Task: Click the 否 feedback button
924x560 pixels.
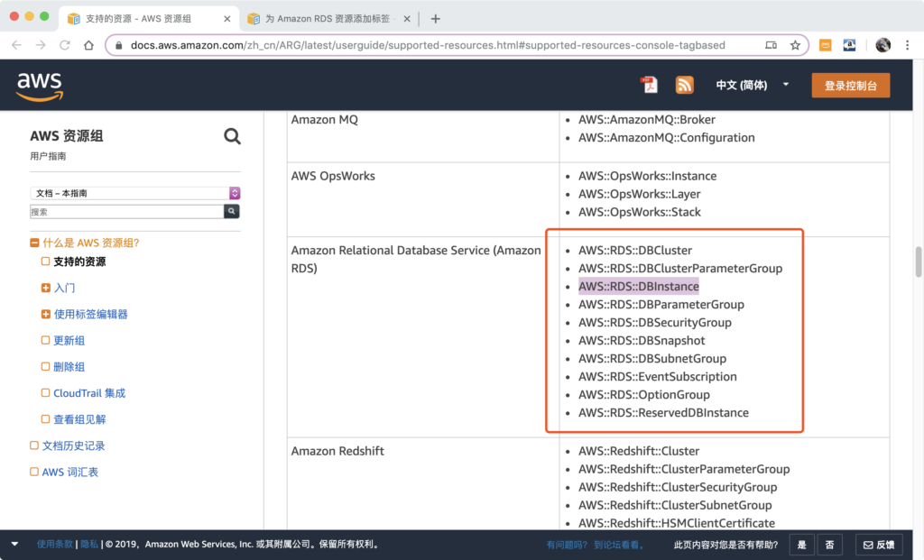Action: click(x=830, y=545)
